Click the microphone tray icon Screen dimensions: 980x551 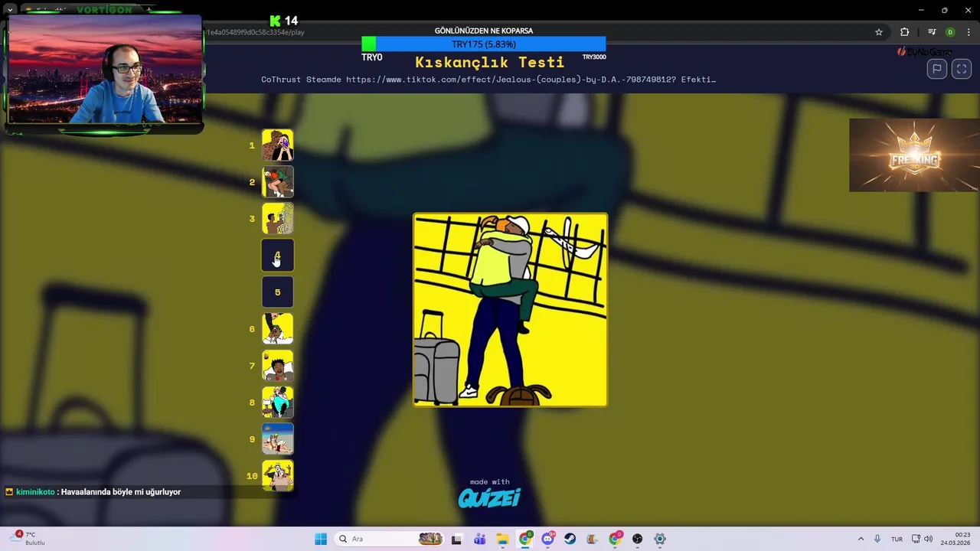(877, 539)
